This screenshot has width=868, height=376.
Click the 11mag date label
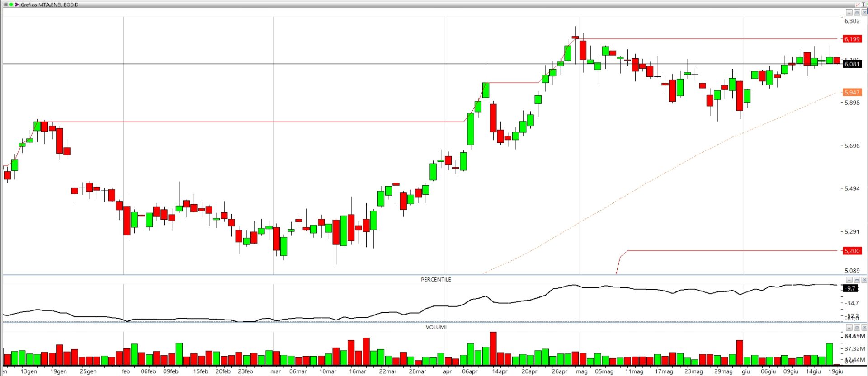tap(634, 371)
